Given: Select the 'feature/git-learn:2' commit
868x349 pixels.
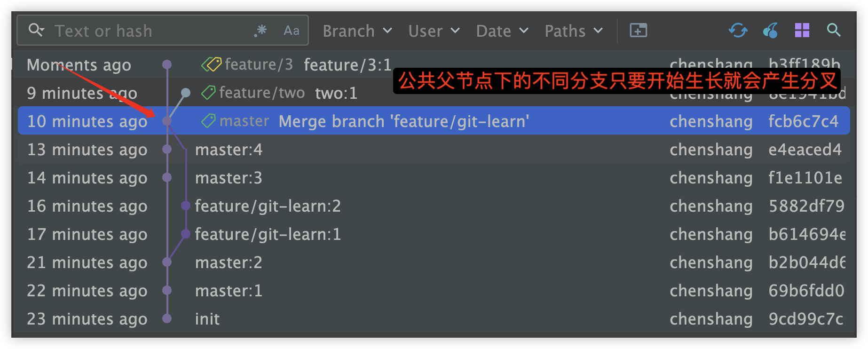Looking at the screenshot, I should (x=268, y=206).
